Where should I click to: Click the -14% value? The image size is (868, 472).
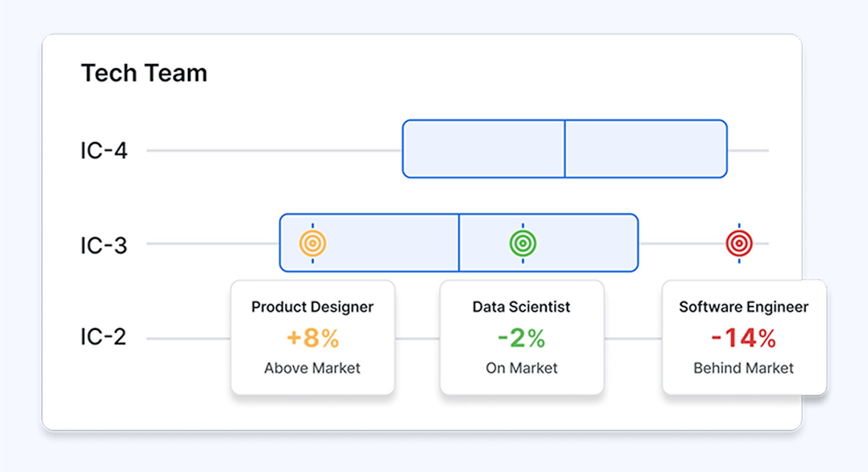[744, 338]
